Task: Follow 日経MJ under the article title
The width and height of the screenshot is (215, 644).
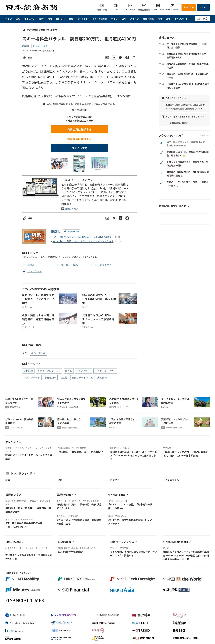Action: (x=40, y=46)
